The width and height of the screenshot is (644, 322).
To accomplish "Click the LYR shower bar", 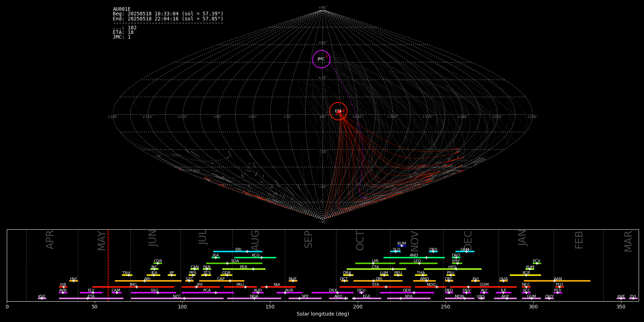I will pyautogui.click(x=63, y=287).
